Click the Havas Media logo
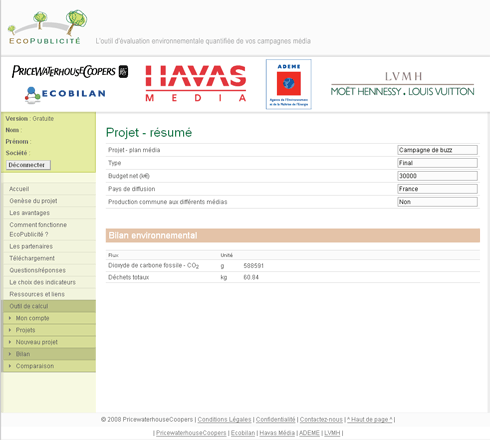This screenshot has height=440, width=490. (x=196, y=83)
